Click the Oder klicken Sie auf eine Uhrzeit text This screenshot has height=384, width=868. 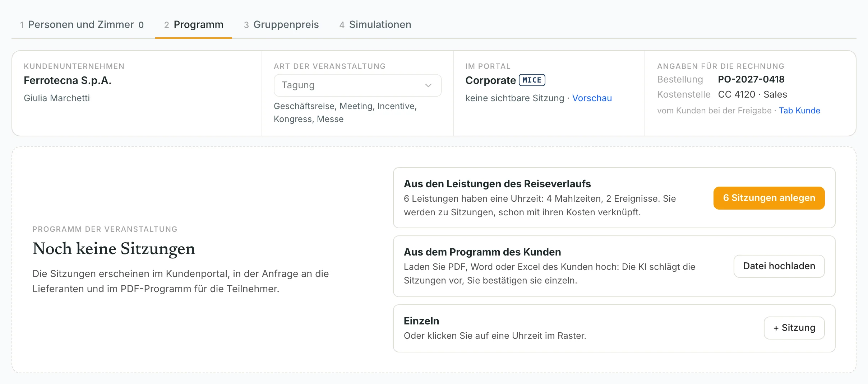coord(495,336)
